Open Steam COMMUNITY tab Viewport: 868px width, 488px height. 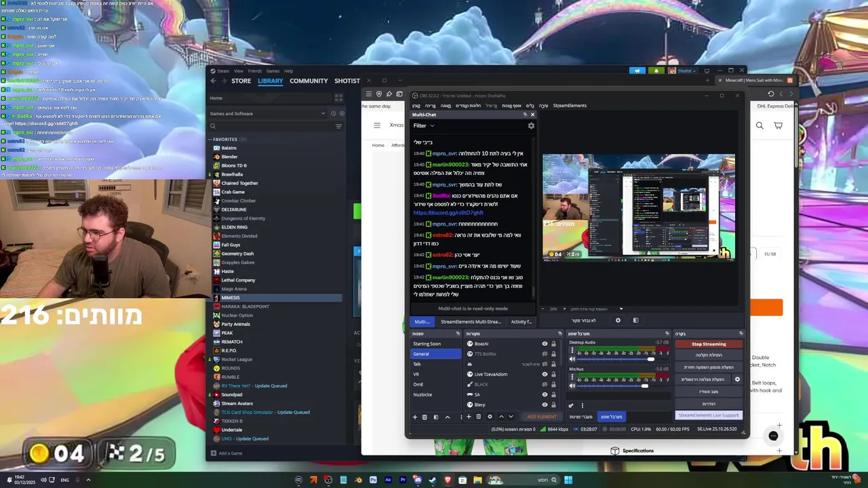[x=309, y=81]
